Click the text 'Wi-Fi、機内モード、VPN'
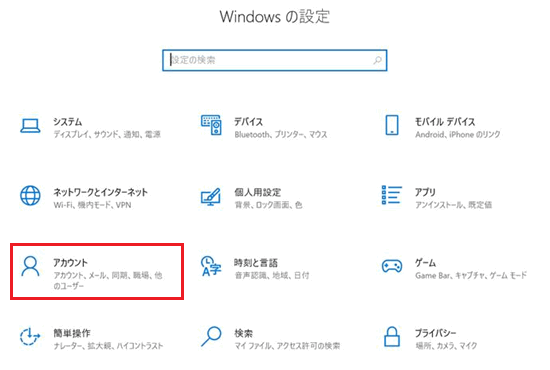This screenshot has width=550, height=370. point(93,205)
